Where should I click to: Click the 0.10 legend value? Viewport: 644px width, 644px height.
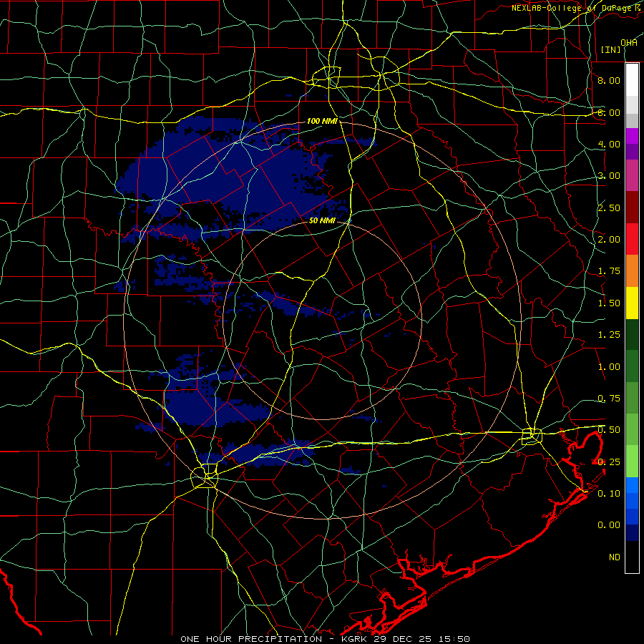pyautogui.click(x=609, y=494)
